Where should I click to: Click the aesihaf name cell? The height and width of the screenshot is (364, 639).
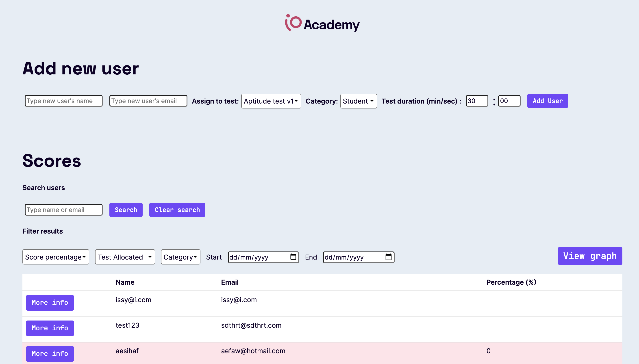[x=127, y=351]
